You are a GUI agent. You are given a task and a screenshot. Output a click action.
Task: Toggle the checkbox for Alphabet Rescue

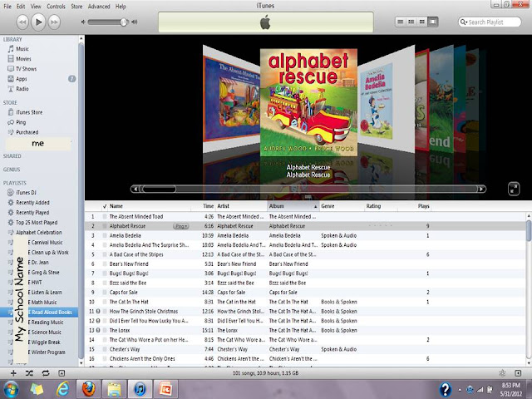[105, 226]
